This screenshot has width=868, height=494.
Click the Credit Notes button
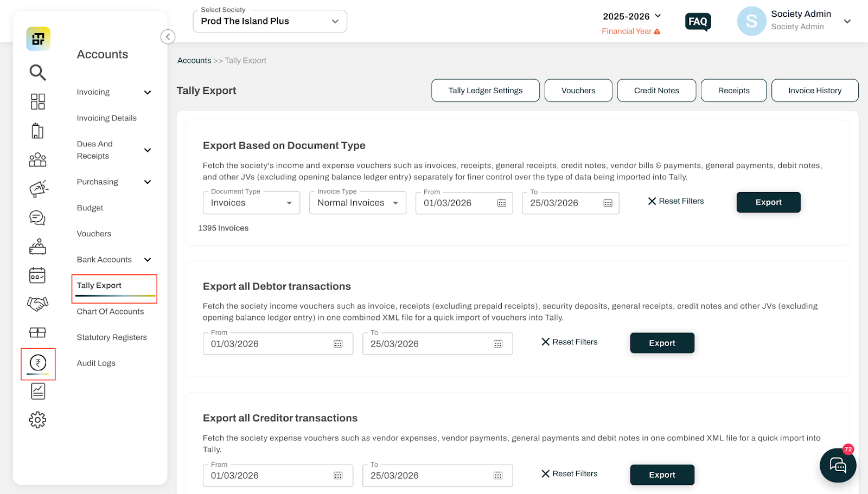[656, 91]
